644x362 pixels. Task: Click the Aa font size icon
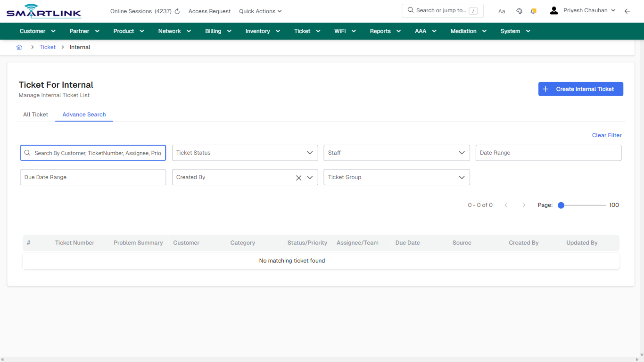501,11
